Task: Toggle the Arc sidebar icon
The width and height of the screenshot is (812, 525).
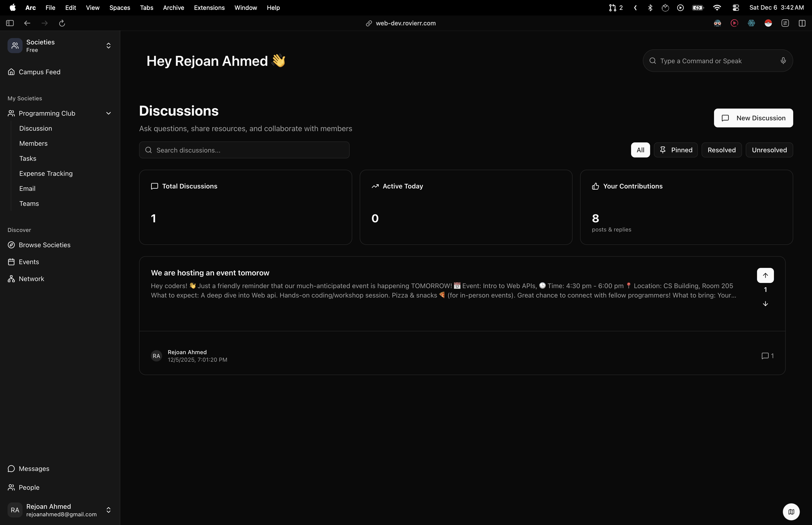Action: tap(10, 23)
